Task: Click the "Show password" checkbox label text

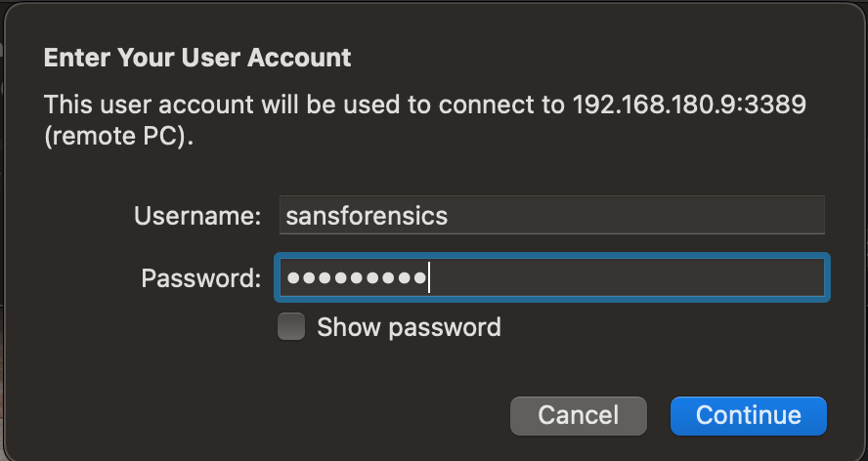Action: click(x=409, y=326)
